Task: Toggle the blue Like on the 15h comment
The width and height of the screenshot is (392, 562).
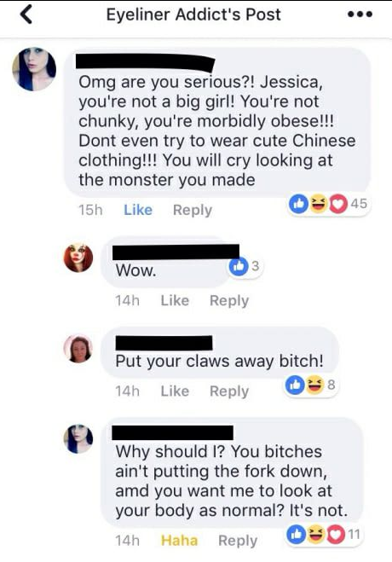Action: point(138,210)
